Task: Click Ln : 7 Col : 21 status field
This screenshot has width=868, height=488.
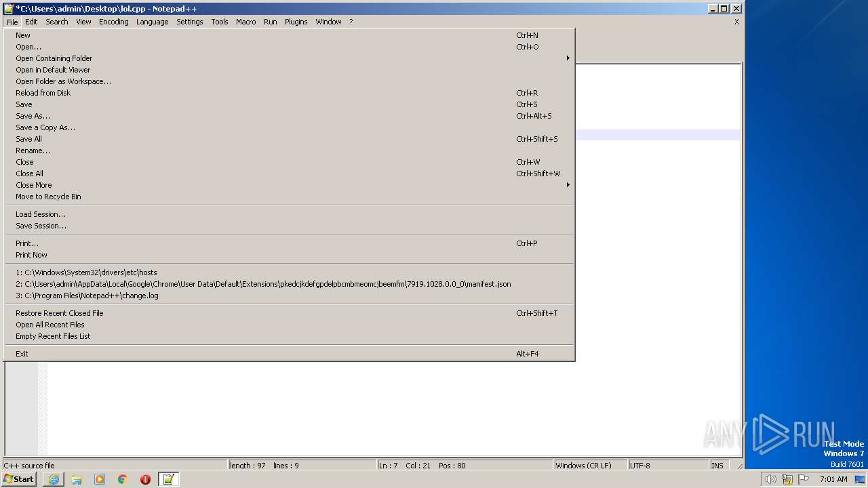Action: [x=465, y=466]
